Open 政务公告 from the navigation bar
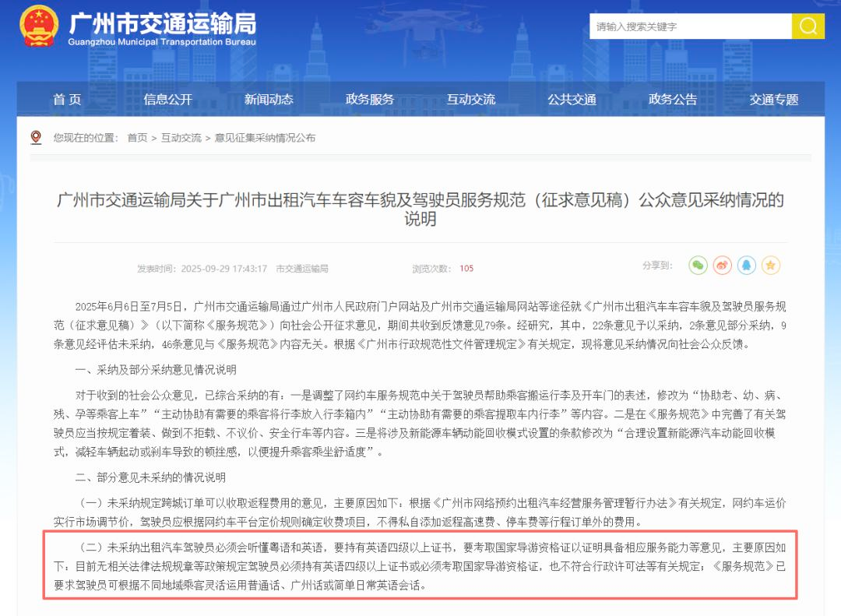 pyautogui.click(x=673, y=100)
